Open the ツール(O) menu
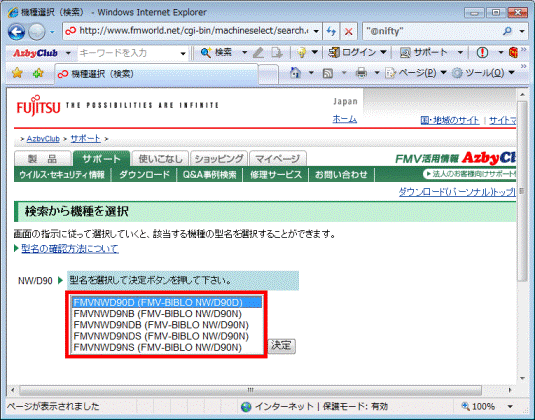 [483, 73]
